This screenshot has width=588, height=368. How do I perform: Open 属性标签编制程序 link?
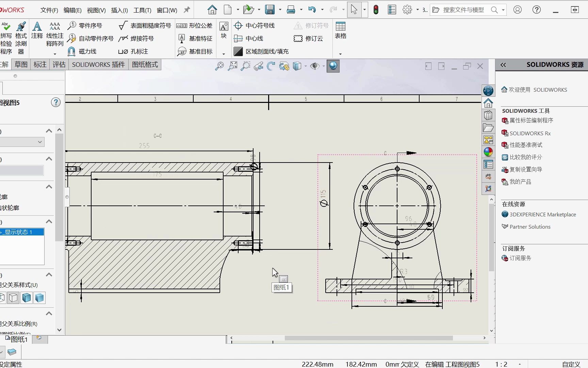[x=531, y=120]
